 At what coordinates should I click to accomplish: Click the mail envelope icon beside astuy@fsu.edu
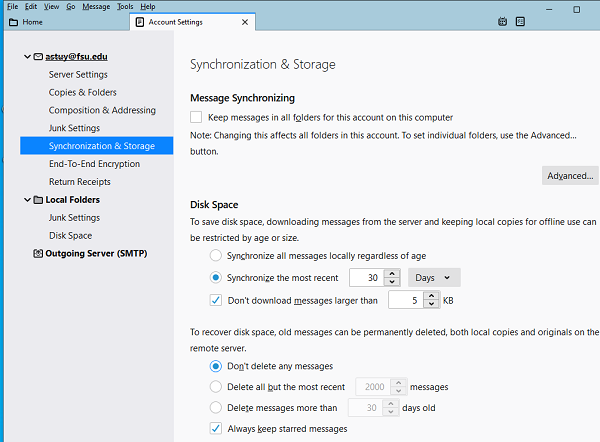pos(38,57)
